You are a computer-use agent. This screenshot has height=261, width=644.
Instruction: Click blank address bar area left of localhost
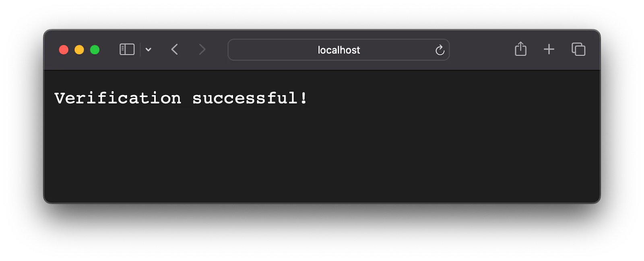(x=274, y=50)
